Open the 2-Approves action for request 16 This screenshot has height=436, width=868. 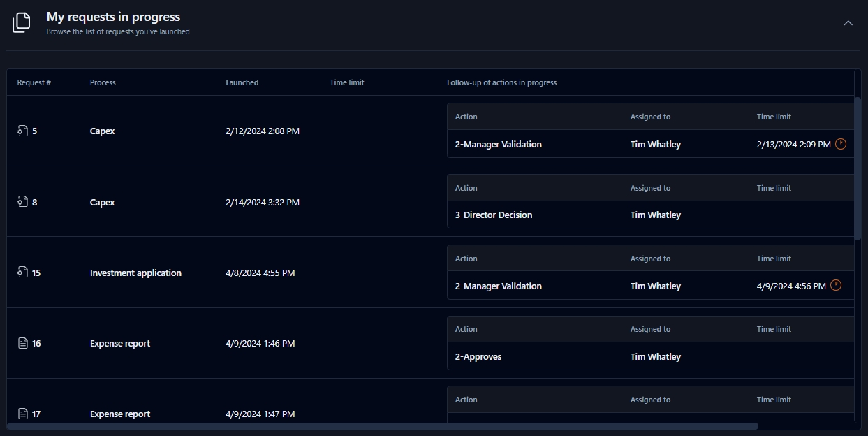coord(478,356)
